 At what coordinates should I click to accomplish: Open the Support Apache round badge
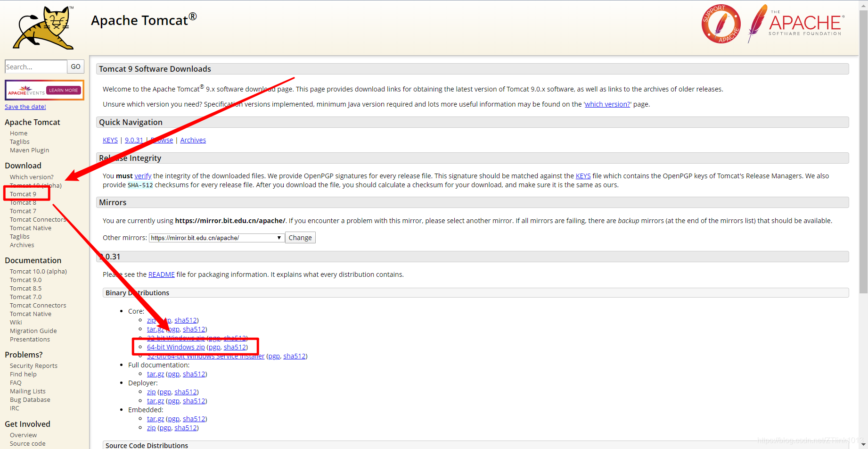(721, 24)
